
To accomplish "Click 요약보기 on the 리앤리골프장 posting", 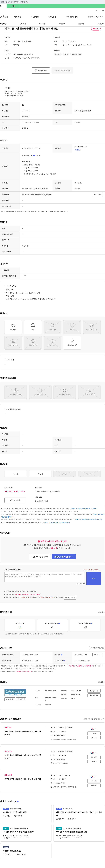I will pyautogui.click(x=94, y=757).
